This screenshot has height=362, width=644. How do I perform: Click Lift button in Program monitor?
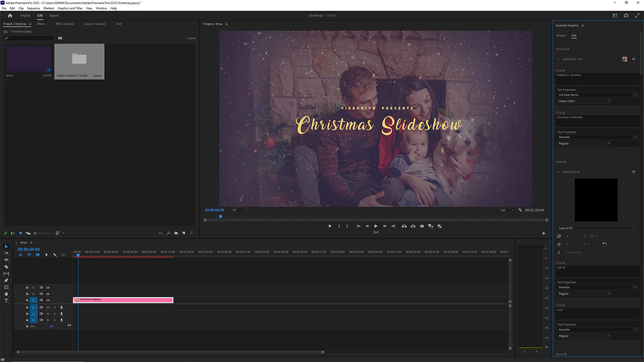tap(404, 226)
